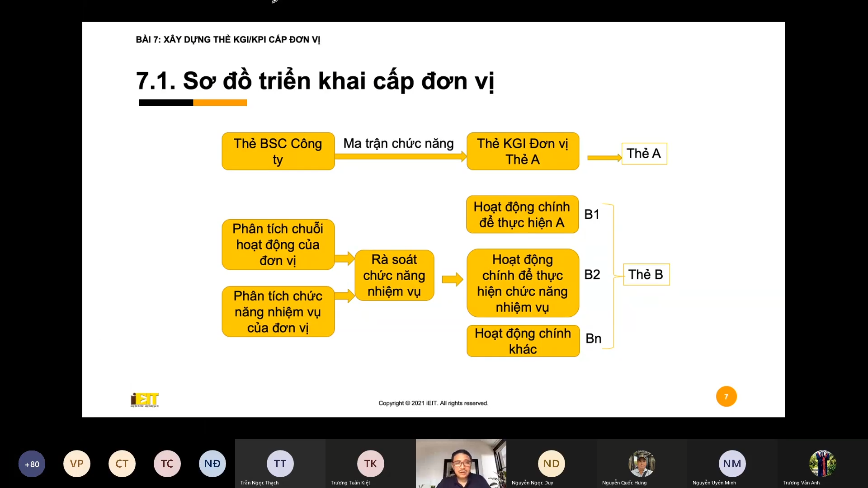This screenshot has height=488, width=868.
Task: Click the TC participant avatar icon
Action: tap(166, 464)
